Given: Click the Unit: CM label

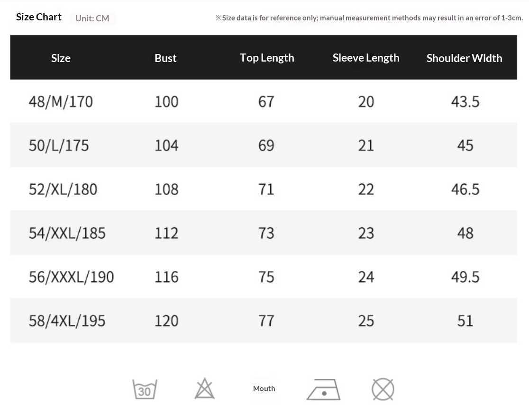Looking at the screenshot, I should 92,18.
